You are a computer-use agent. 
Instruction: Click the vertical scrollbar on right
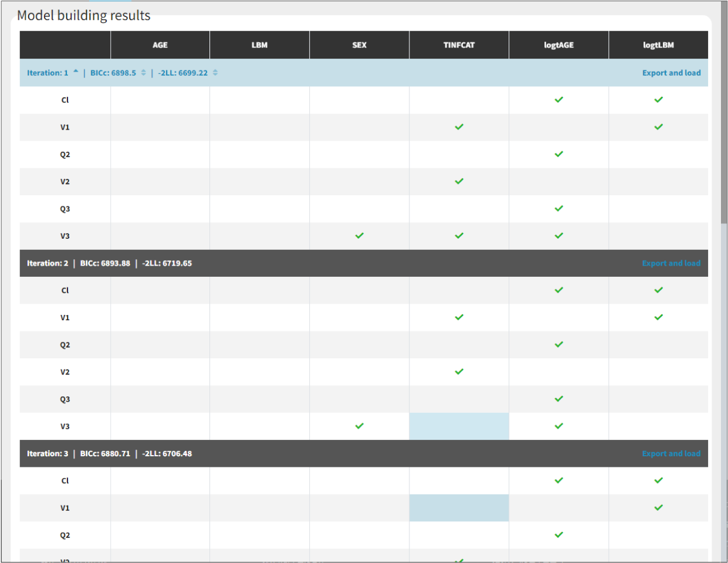click(724, 117)
